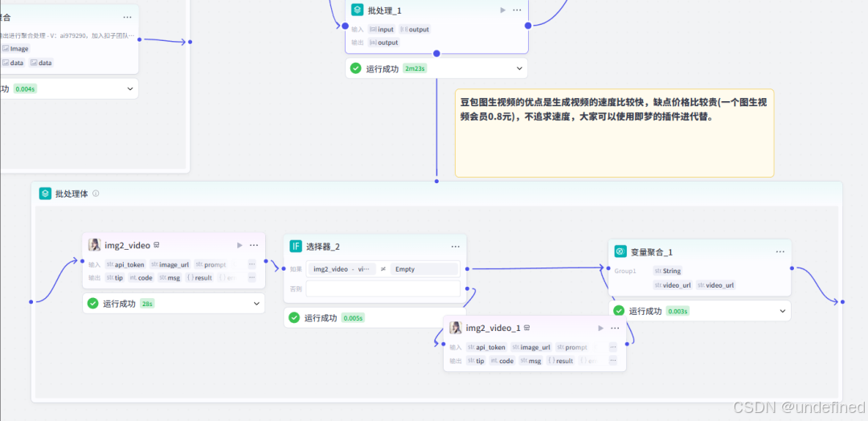Click the teal 变量聚合_1 node icon
Viewport: 868px width, 421px height.
(620, 251)
